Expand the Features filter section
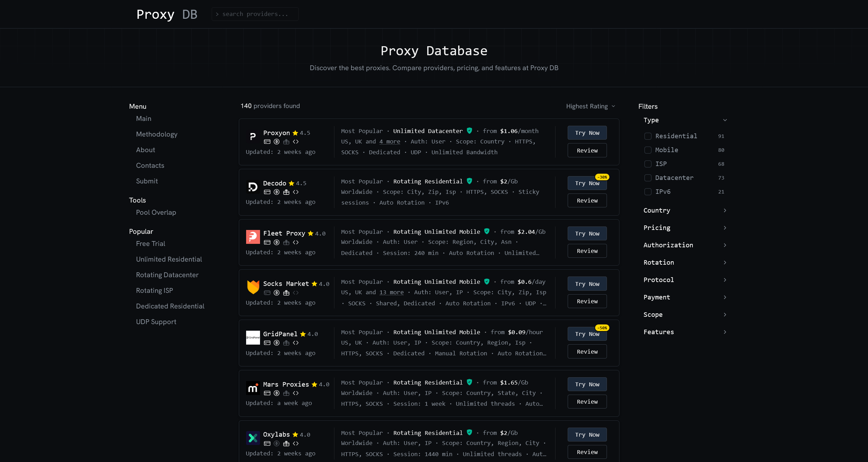This screenshot has width=868, height=462. tap(685, 332)
